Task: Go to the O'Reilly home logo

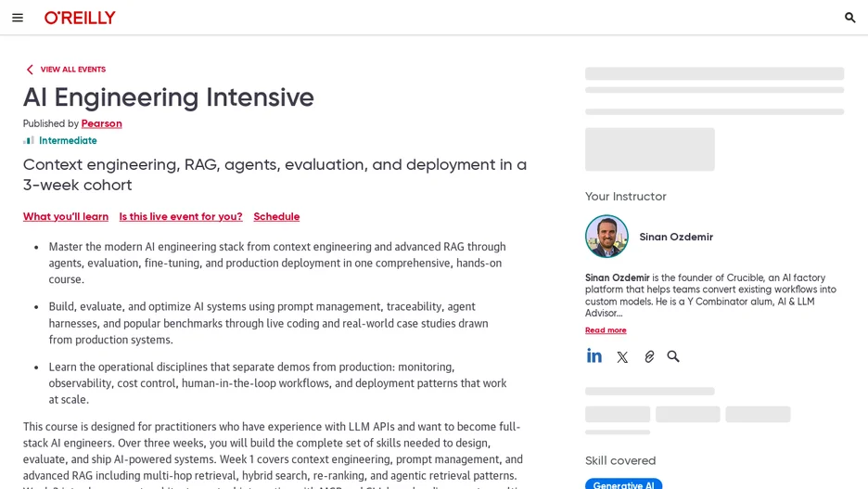Action: [x=80, y=18]
